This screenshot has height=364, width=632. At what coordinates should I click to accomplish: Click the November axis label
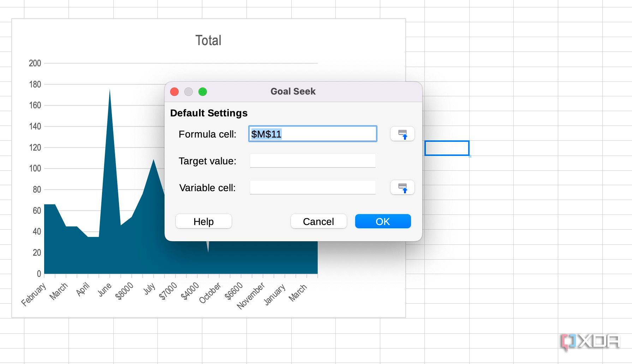(x=251, y=296)
